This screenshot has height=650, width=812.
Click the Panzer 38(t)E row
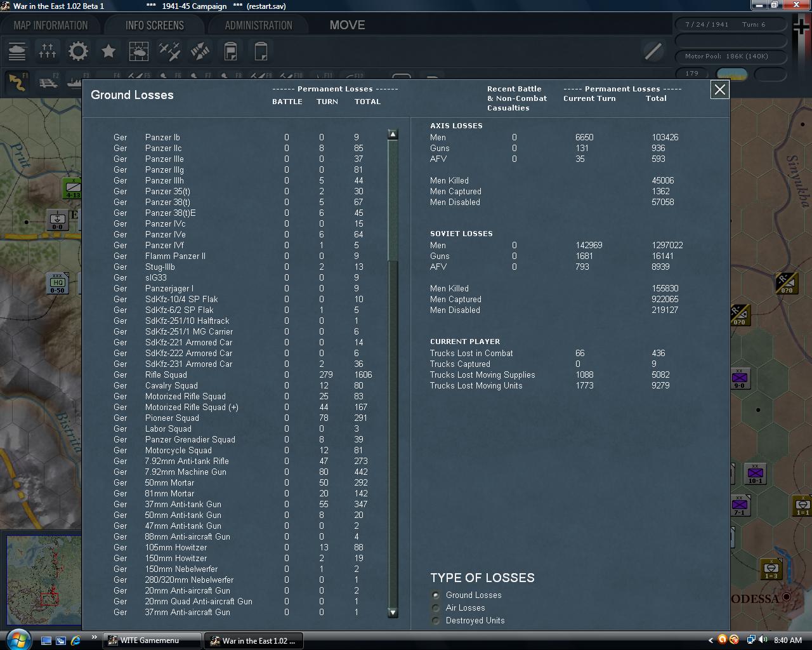click(x=244, y=213)
